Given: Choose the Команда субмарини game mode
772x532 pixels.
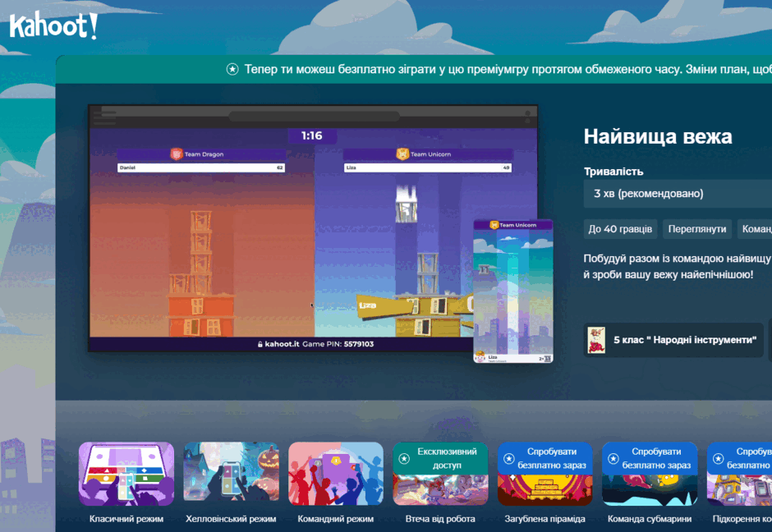Looking at the screenshot, I should coord(650,474).
